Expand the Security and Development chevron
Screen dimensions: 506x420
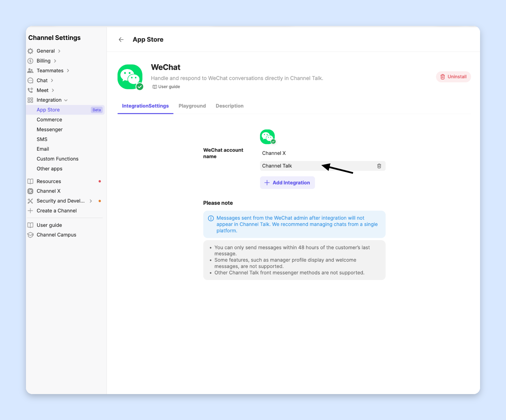(91, 201)
